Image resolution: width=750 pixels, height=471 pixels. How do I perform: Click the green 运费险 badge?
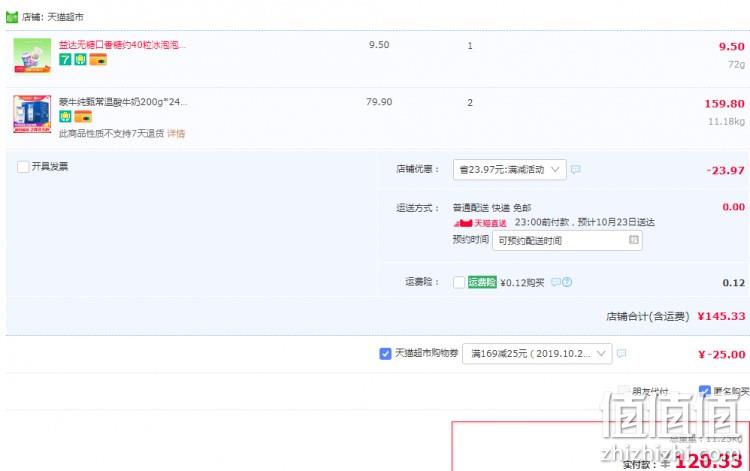point(482,282)
